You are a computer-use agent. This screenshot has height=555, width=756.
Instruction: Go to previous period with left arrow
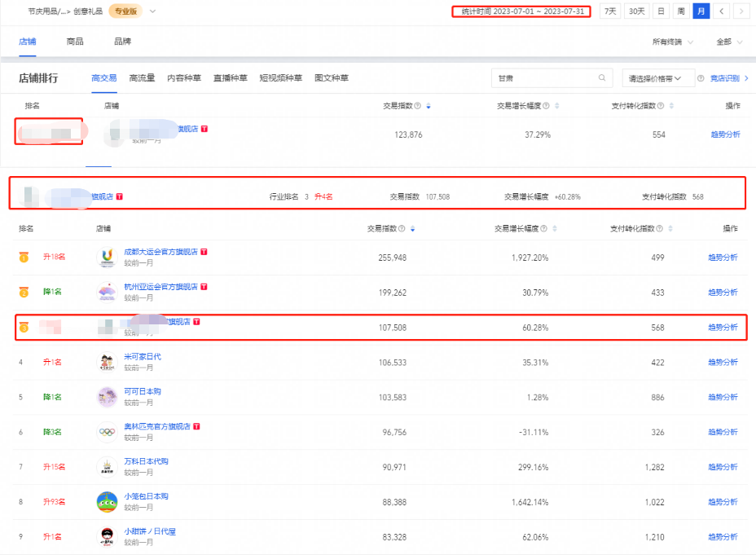722,11
